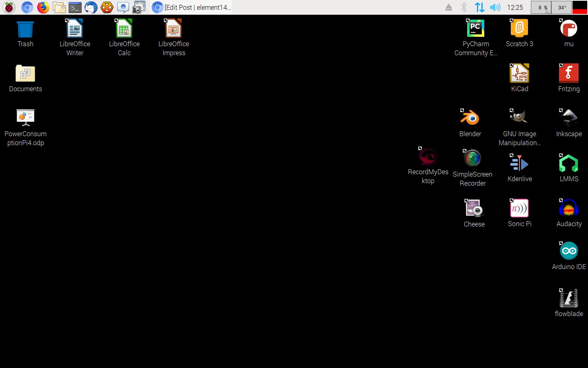
Task: Open the Bluetooth menu in the system tray
Action: (x=464, y=7)
